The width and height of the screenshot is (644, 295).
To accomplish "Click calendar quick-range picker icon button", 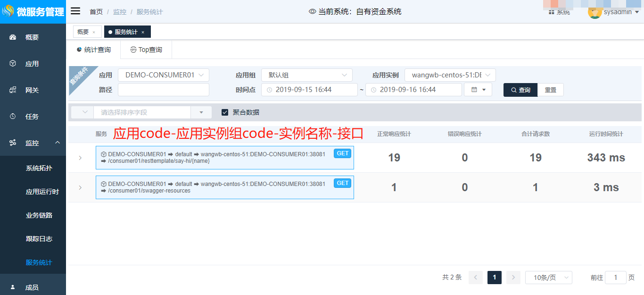I will tap(478, 90).
